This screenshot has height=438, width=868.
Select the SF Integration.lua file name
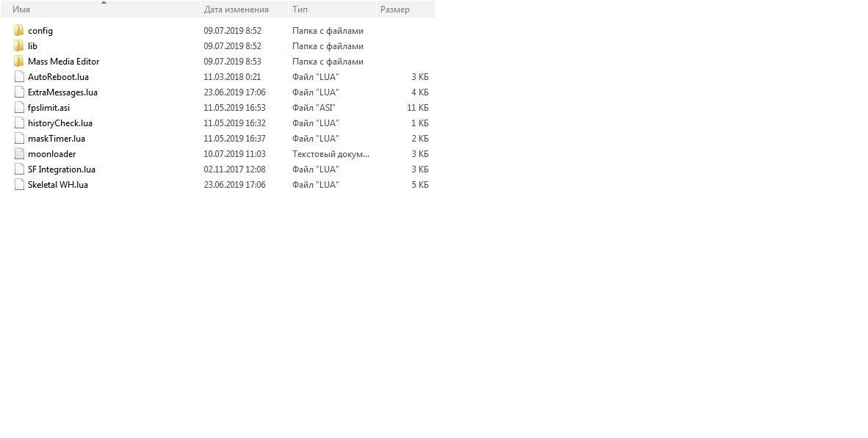pyautogui.click(x=62, y=169)
